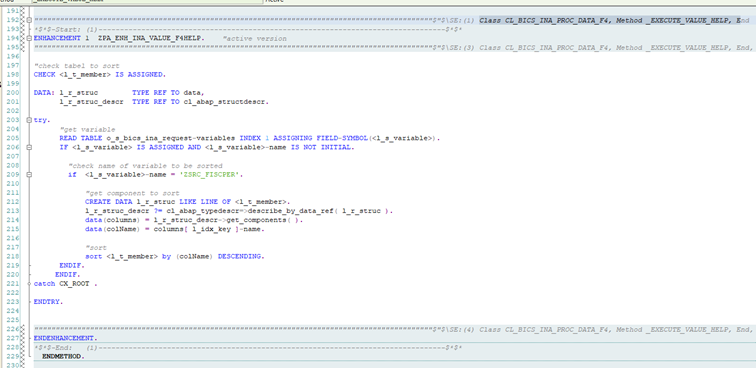Click line number 218 in gutter
The image size is (756, 368).
coord(13,256)
